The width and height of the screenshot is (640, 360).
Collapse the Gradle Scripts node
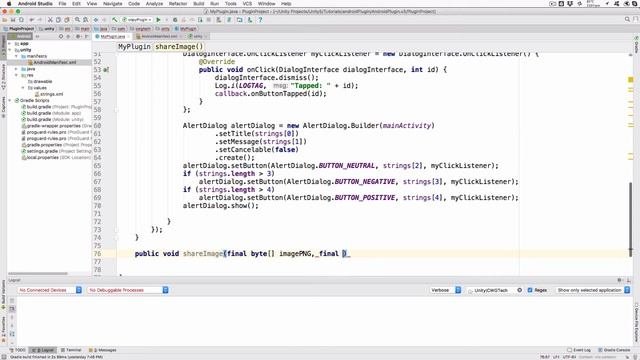(10, 100)
